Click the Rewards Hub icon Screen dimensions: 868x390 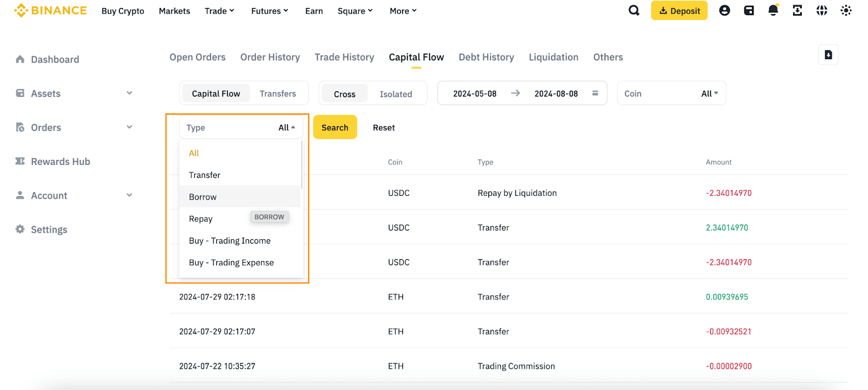pyautogui.click(x=20, y=161)
